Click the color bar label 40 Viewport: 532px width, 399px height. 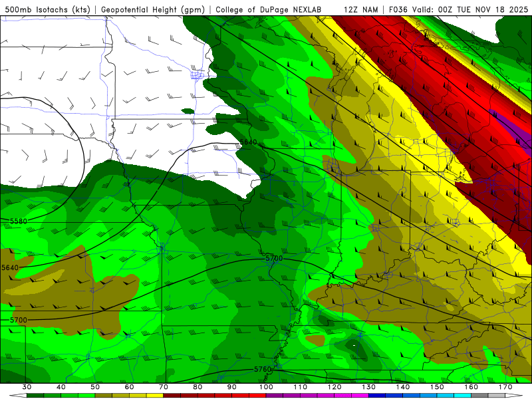[x=61, y=387]
